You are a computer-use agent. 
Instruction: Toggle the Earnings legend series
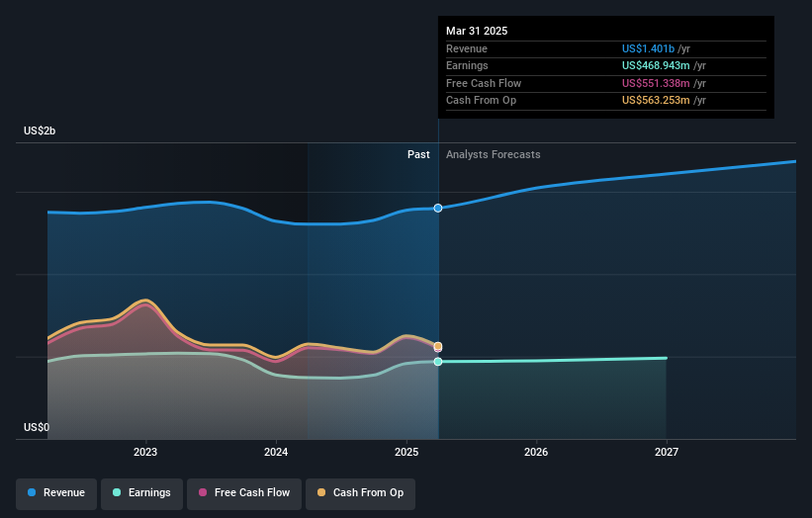click(x=141, y=493)
